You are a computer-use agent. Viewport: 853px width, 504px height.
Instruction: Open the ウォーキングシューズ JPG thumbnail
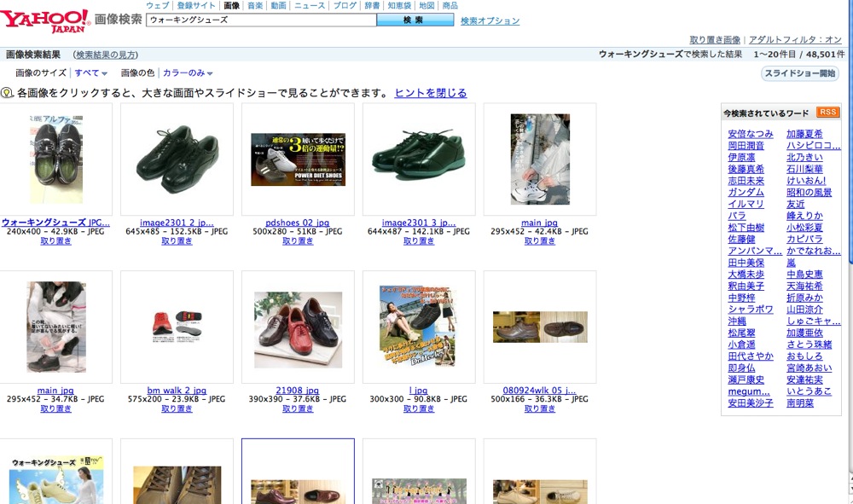56,159
